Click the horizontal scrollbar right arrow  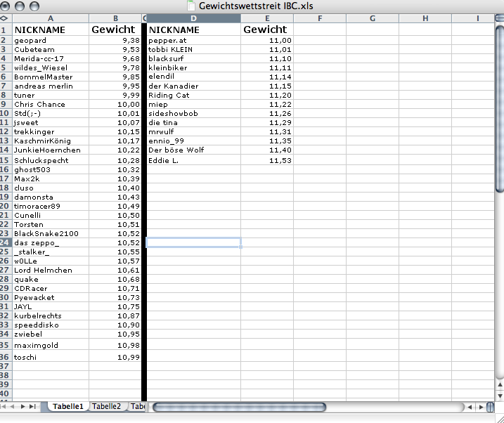point(480,407)
